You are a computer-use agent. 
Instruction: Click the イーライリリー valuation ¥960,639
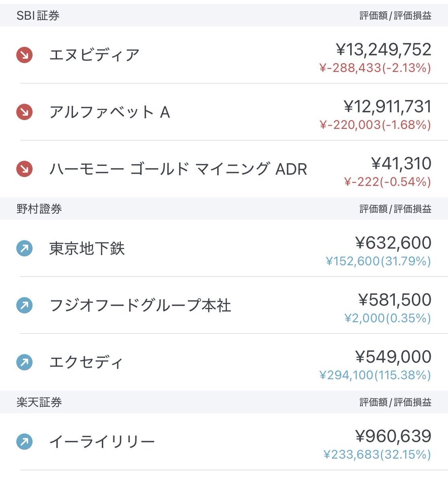[393, 436]
